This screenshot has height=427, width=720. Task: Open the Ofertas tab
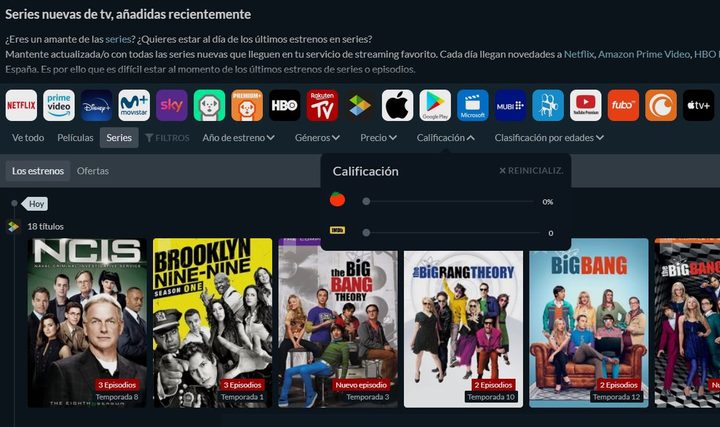click(x=93, y=171)
